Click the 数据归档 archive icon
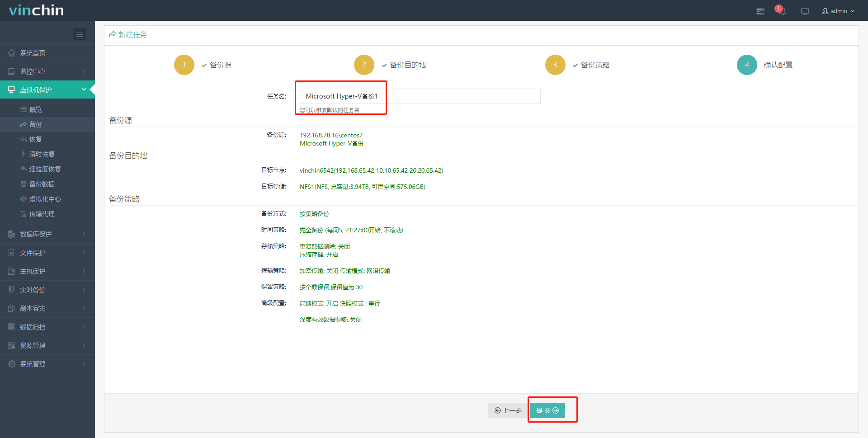The image size is (868, 438). point(11,327)
